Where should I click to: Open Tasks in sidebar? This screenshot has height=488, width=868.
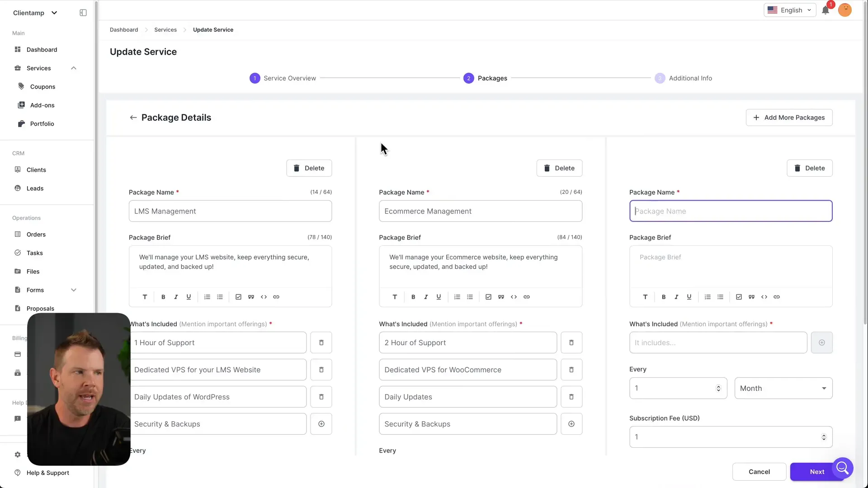click(x=34, y=253)
